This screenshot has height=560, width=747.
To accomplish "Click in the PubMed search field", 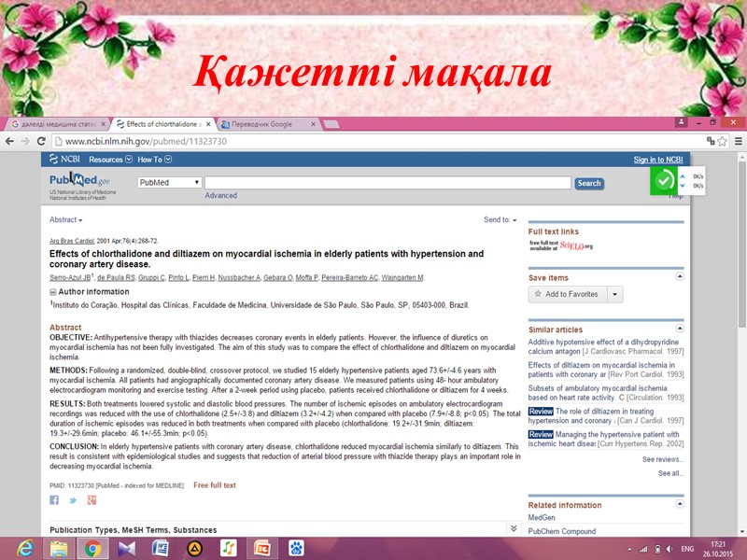I will (x=388, y=183).
